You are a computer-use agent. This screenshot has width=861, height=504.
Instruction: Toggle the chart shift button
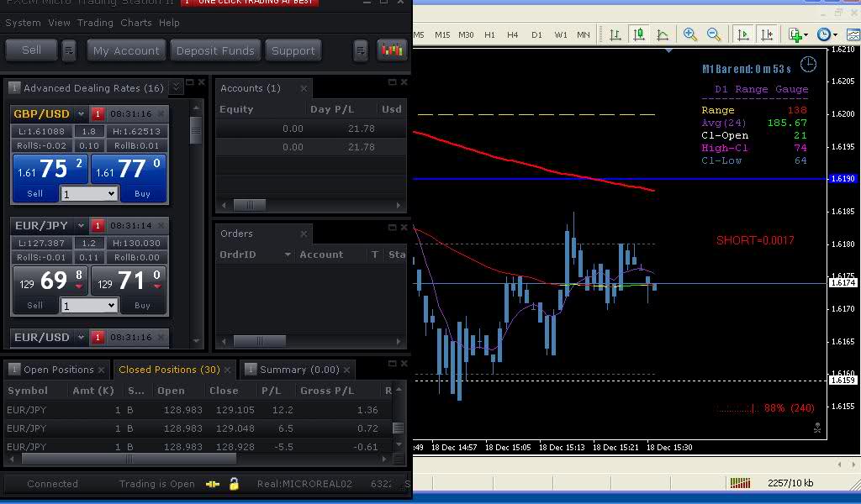(767, 34)
